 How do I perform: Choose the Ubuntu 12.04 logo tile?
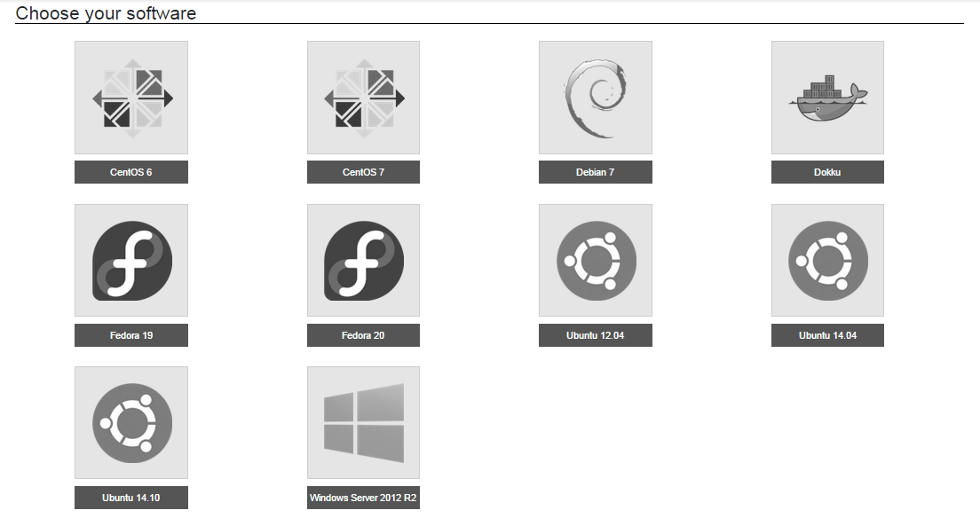point(596,261)
